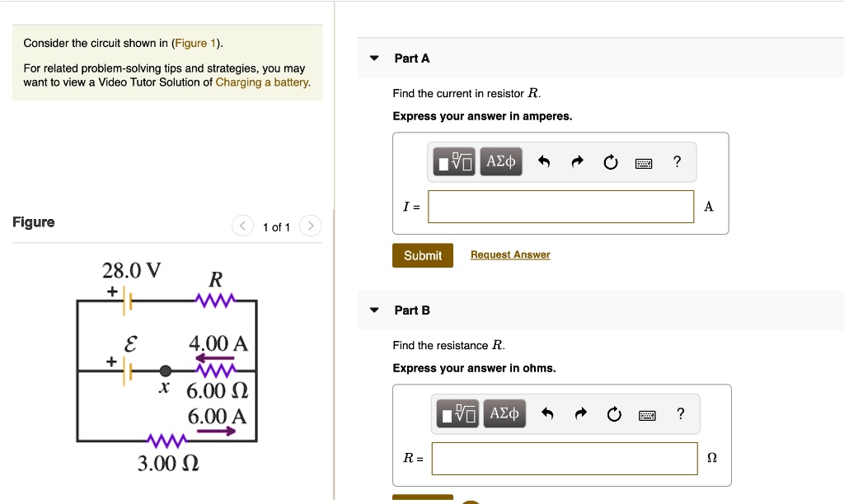Submit the Part A answer
The image size is (844, 504).
click(422, 255)
